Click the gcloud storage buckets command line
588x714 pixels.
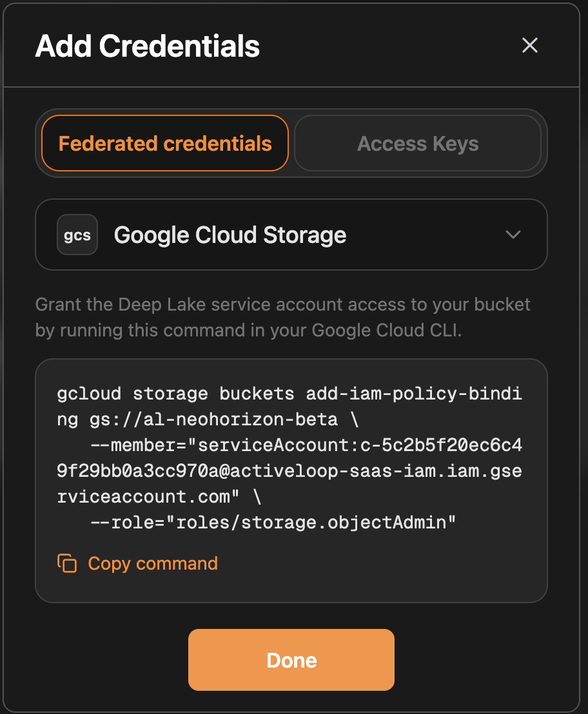[x=289, y=394]
